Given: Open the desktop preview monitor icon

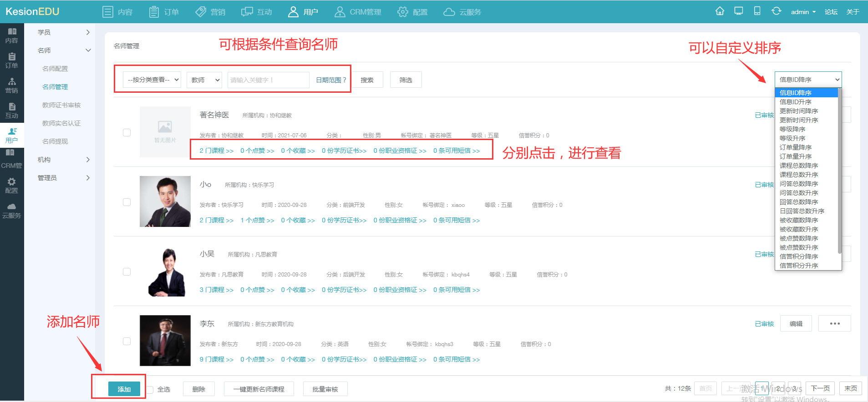Looking at the screenshot, I should [739, 11].
